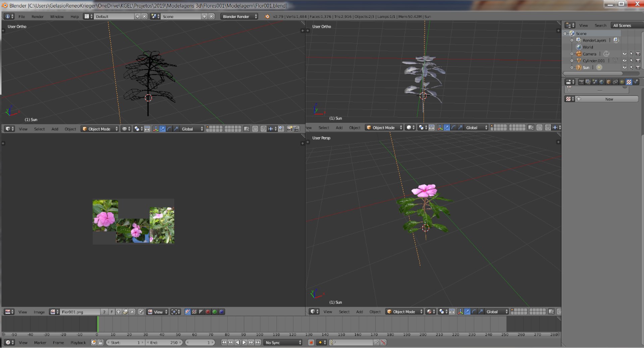Click the Cylinder.001 mesh data icon in outliner
The image size is (644, 348).
coord(615,61)
